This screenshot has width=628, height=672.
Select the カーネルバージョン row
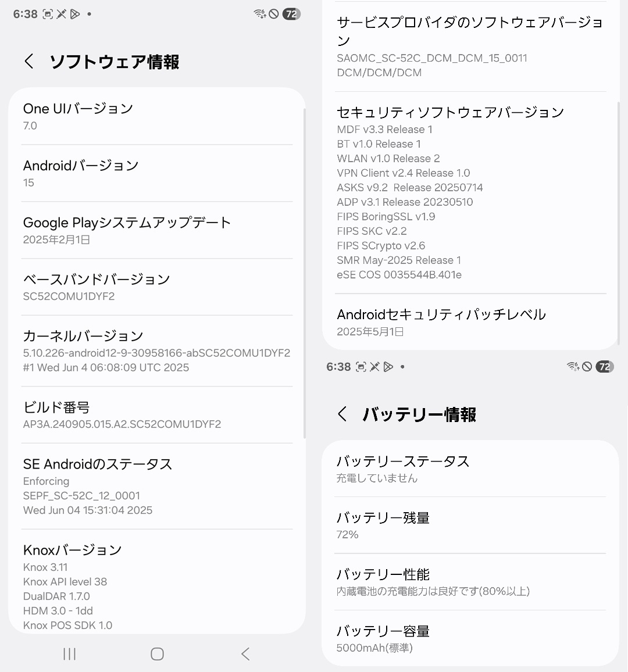click(156, 351)
